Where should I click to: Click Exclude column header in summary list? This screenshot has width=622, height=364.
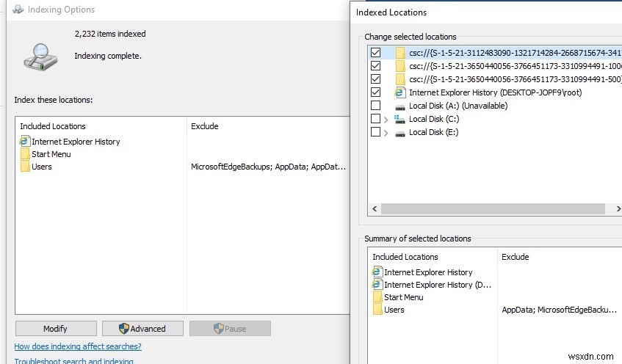(516, 257)
